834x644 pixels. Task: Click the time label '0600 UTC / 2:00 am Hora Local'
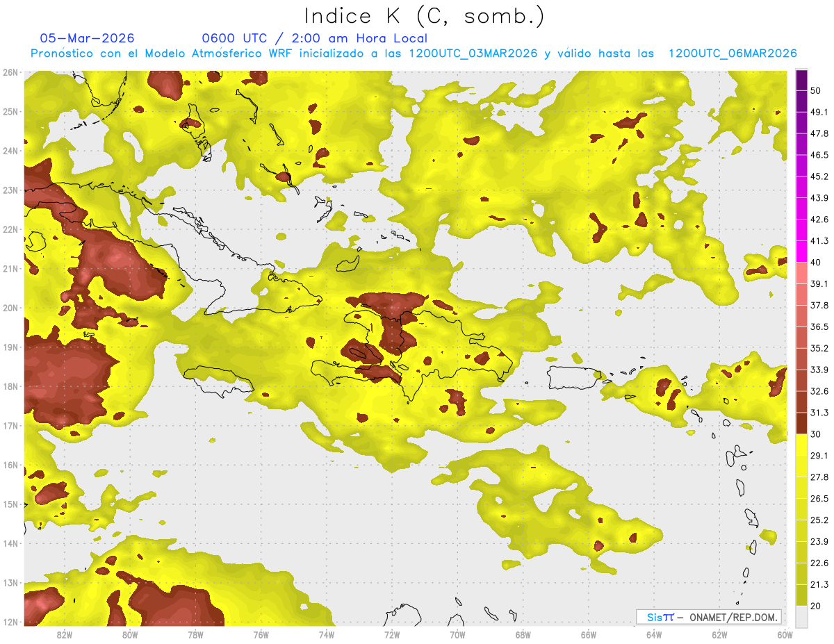click(314, 38)
